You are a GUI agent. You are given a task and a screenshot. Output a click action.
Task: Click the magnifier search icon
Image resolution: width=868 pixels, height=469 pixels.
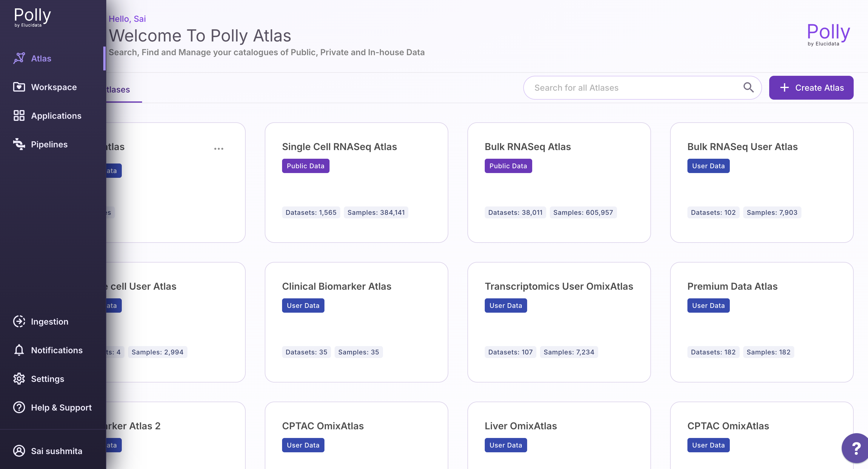coord(748,87)
